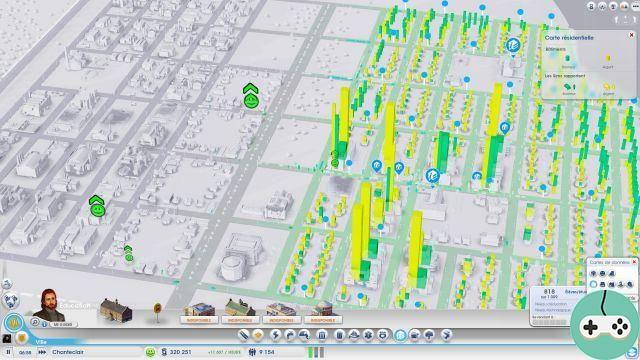Select first data map icon in top row

pyautogui.click(x=593, y=273)
